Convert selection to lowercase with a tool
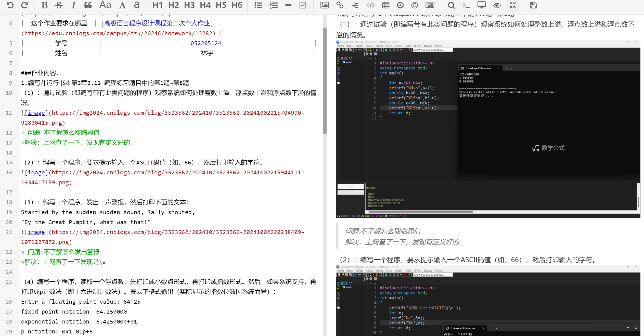The image size is (644, 336). pos(137,5)
